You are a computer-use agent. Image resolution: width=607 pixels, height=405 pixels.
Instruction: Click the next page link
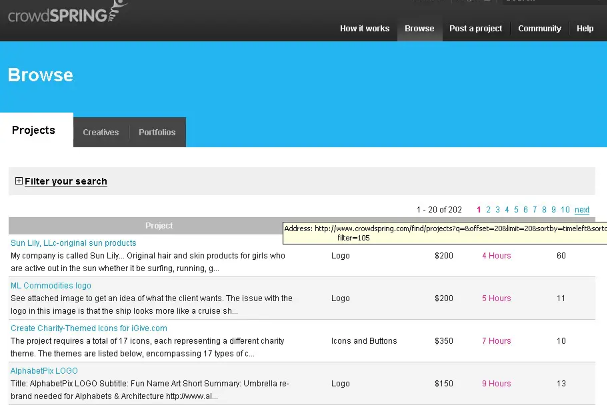582,210
